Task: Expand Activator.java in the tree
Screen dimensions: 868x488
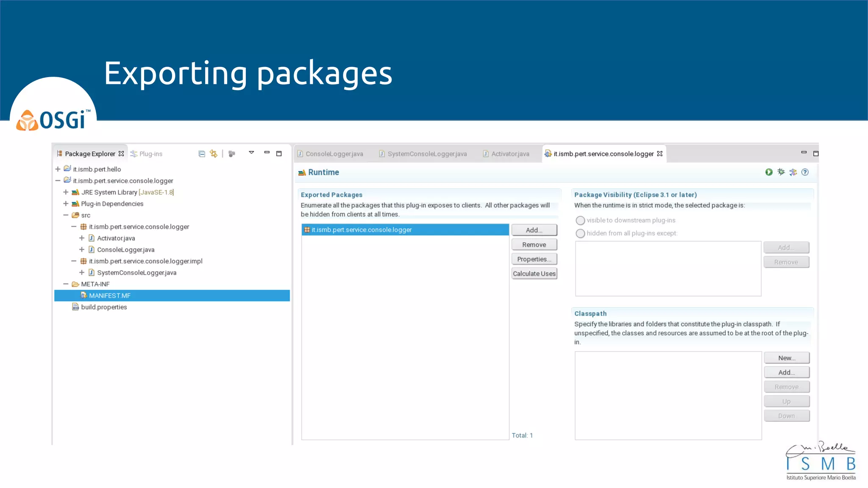Action: tap(82, 238)
